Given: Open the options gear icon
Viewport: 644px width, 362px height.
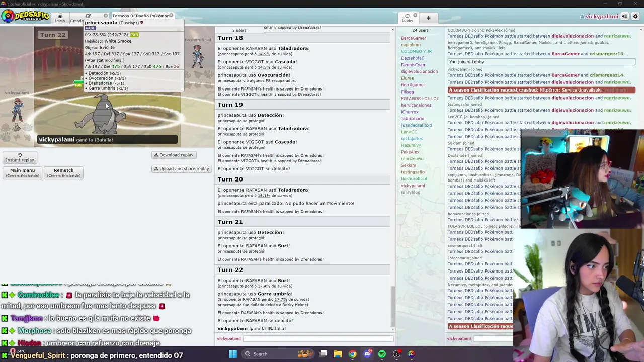Looking at the screenshot, I should [x=635, y=16].
